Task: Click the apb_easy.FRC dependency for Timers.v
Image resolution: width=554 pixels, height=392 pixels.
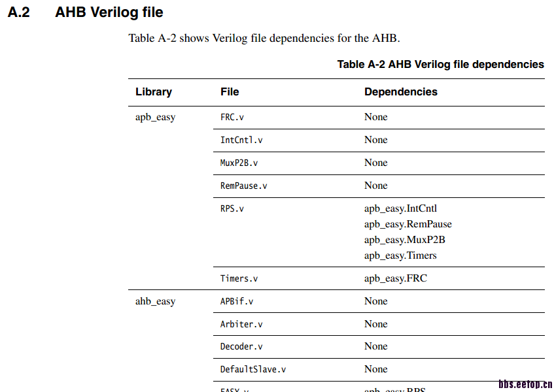Action: [395, 278]
